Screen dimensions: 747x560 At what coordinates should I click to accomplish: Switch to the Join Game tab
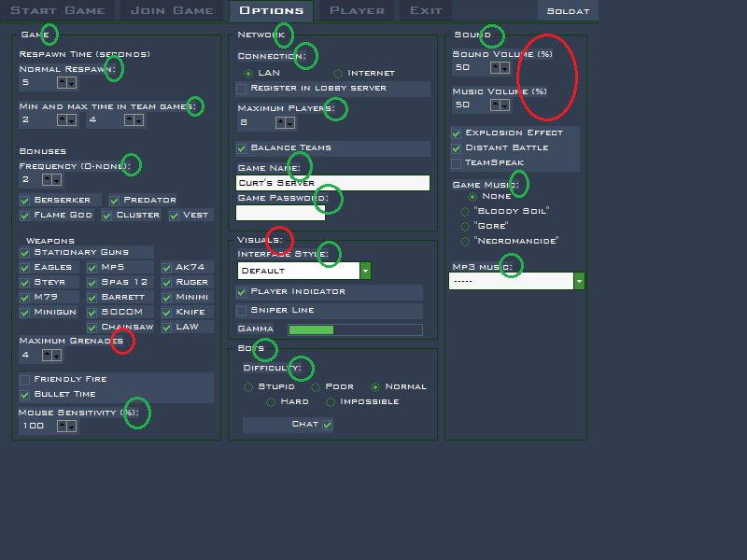[172, 10]
